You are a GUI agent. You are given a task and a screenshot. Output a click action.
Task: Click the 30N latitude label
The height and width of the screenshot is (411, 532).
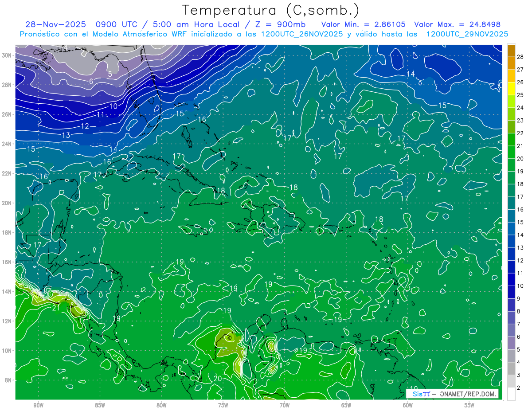[8, 55]
